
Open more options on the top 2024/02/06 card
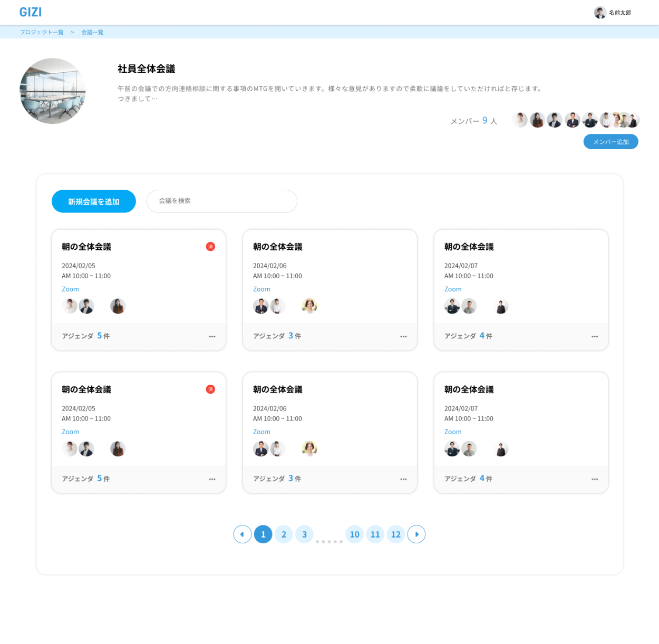403,336
